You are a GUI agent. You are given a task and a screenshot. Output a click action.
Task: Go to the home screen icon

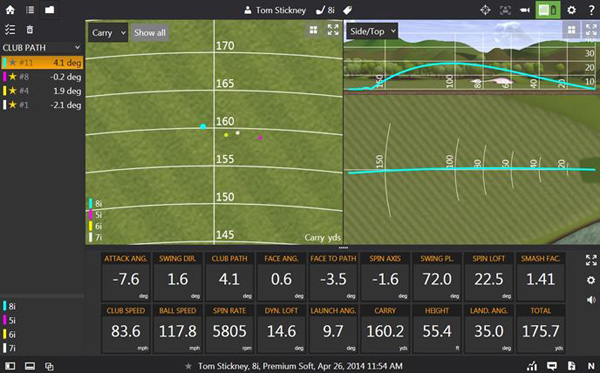pyautogui.click(x=10, y=10)
